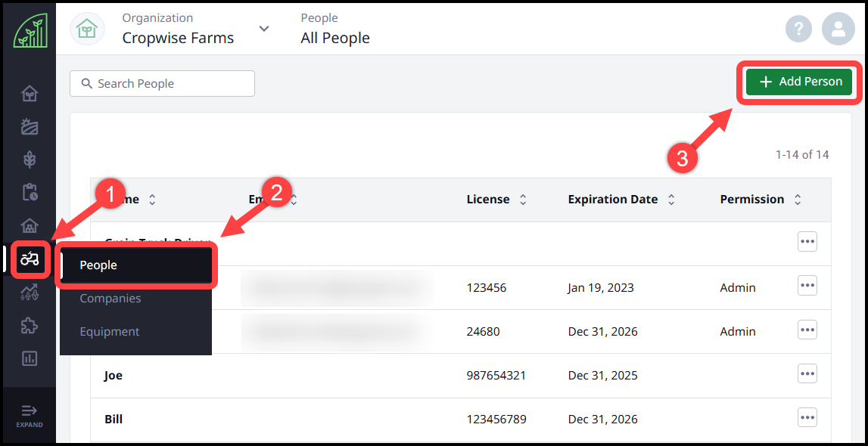
Task: Click the tractor resources icon
Action: (x=30, y=259)
